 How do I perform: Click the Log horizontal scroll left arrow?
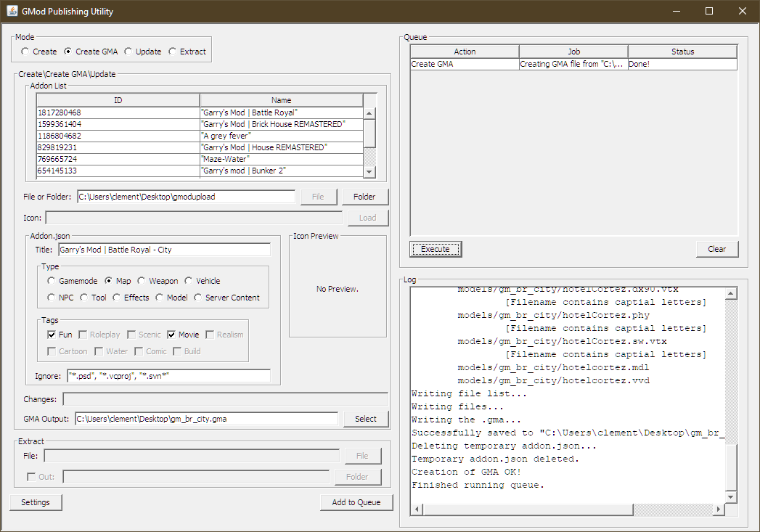coord(417,510)
